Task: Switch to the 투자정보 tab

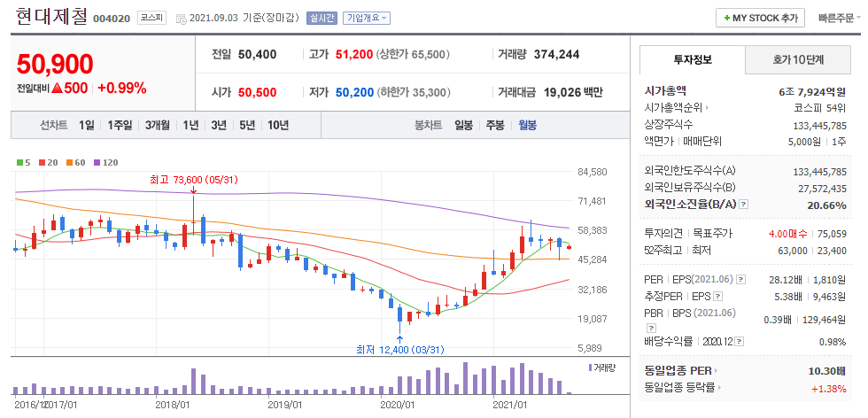Action: (693, 60)
